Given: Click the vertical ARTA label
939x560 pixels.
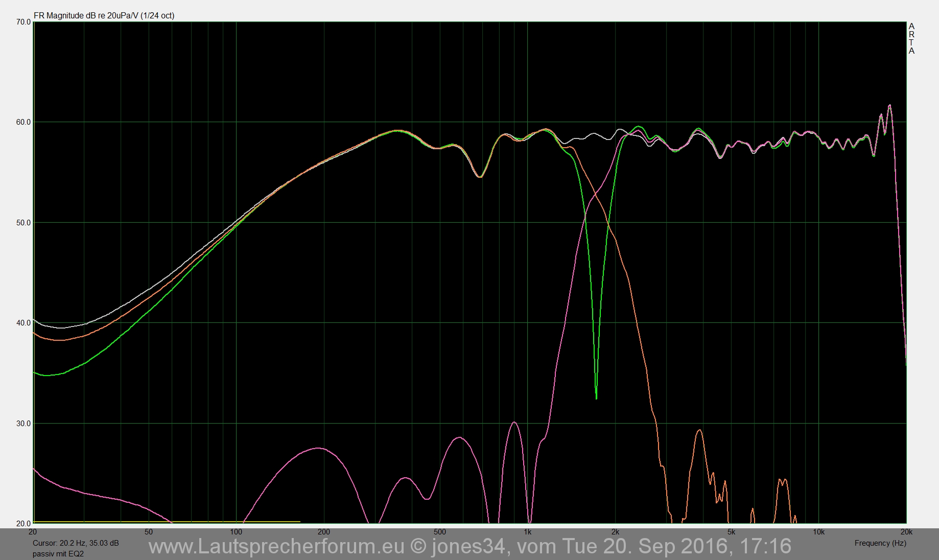Looking at the screenshot, I should click(911, 38).
